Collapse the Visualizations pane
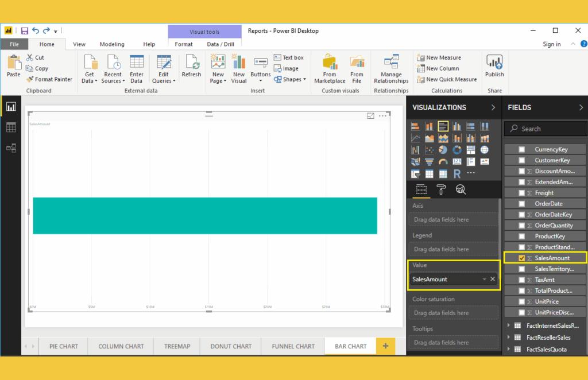Viewport: 588px width, 380px height. [493, 107]
